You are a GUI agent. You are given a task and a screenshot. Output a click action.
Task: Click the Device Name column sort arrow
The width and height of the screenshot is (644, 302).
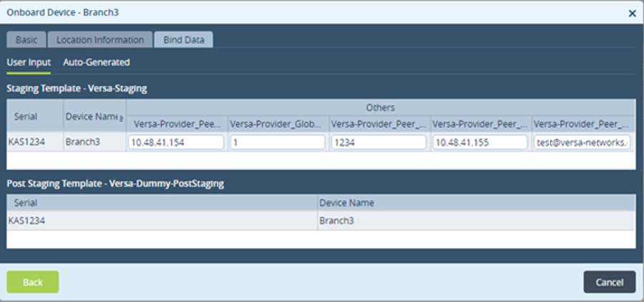[x=121, y=118]
